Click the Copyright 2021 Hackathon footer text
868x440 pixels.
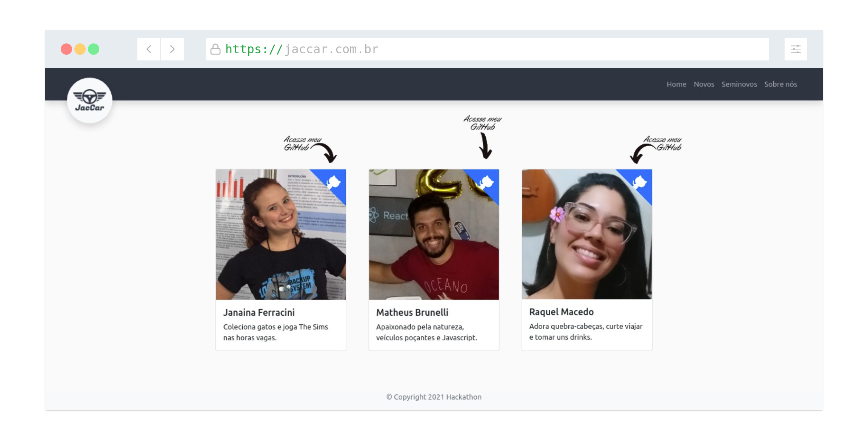tap(434, 397)
